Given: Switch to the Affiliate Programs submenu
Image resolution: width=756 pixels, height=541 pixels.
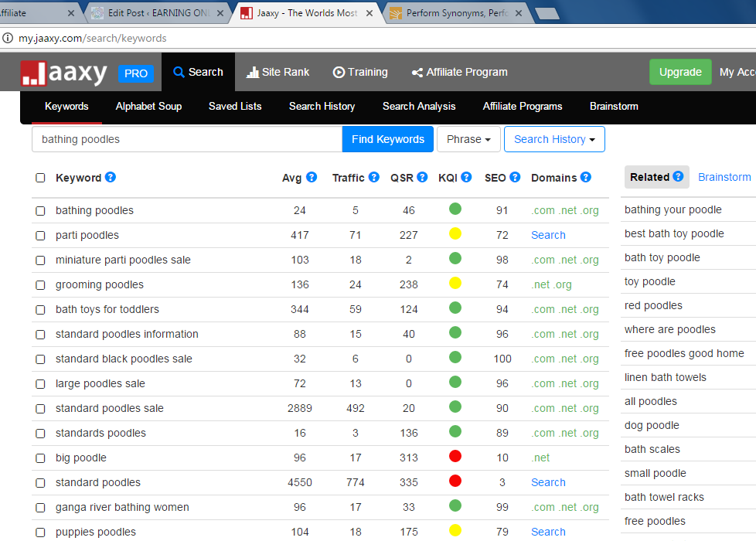Looking at the screenshot, I should pyautogui.click(x=522, y=106).
